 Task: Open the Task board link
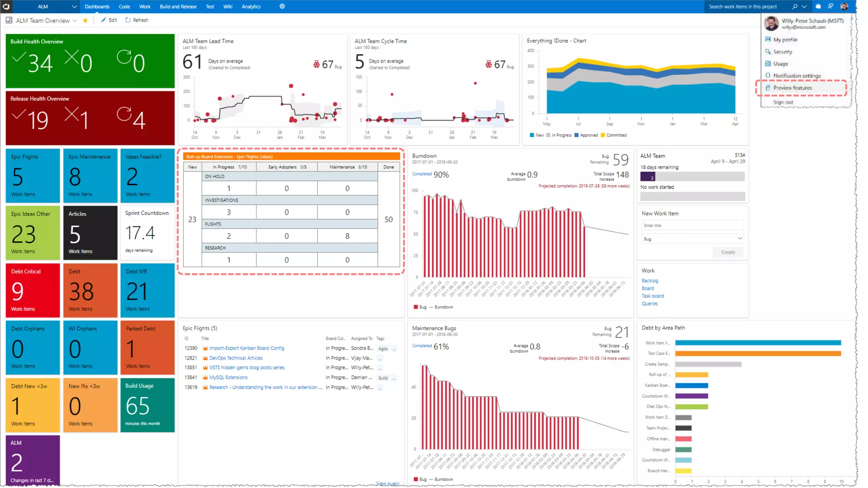(652, 296)
